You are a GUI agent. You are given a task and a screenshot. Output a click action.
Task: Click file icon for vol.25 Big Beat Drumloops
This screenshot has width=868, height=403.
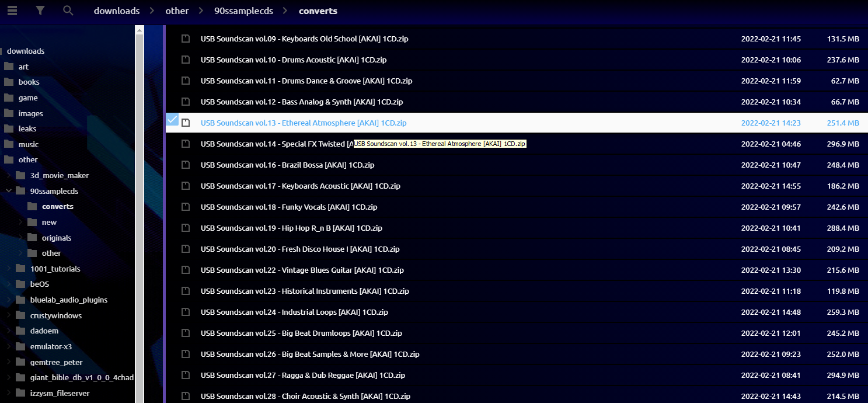pos(186,333)
